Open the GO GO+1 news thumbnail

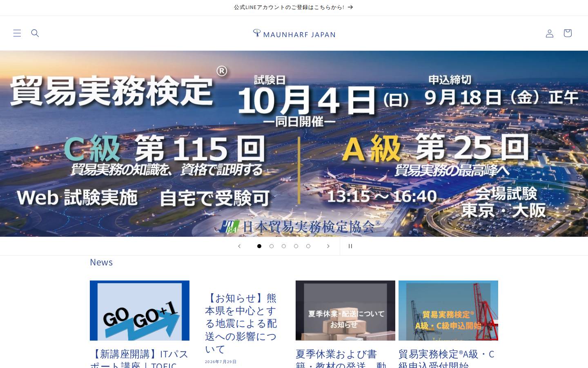click(x=140, y=310)
